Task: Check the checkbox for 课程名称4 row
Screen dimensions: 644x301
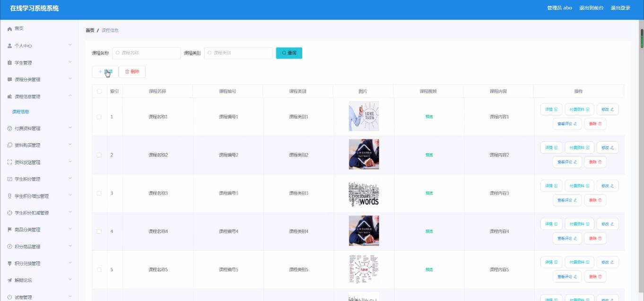Action: (x=99, y=232)
